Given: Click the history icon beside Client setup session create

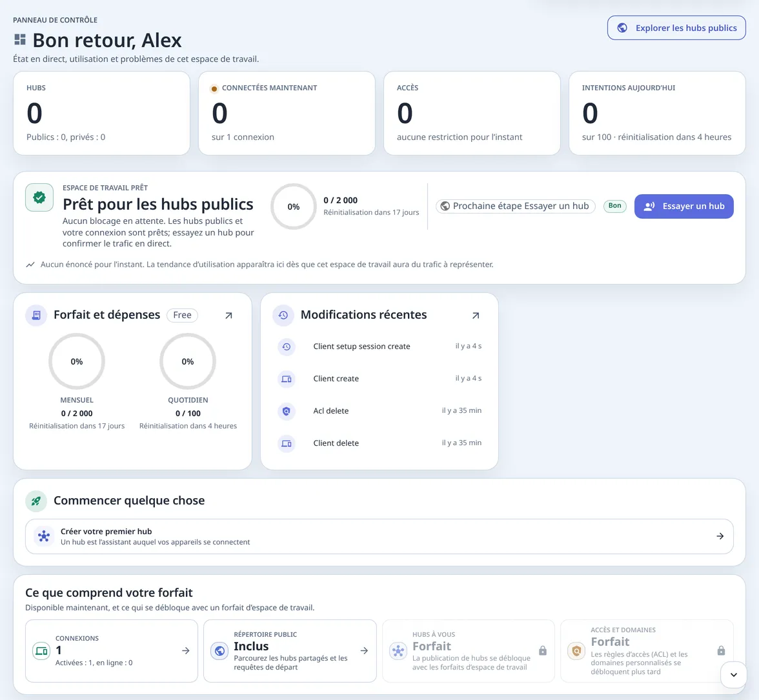Looking at the screenshot, I should click(287, 346).
